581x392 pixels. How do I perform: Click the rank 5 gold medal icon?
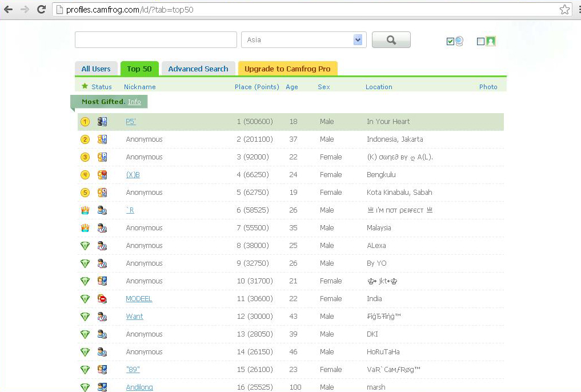click(x=85, y=193)
